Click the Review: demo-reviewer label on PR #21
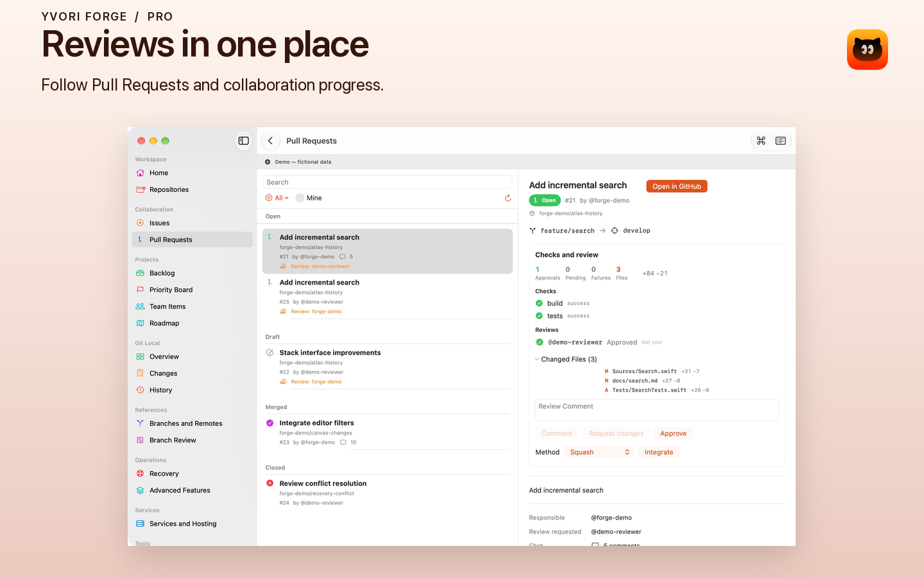This screenshot has width=924, height=578. [320, 267]
